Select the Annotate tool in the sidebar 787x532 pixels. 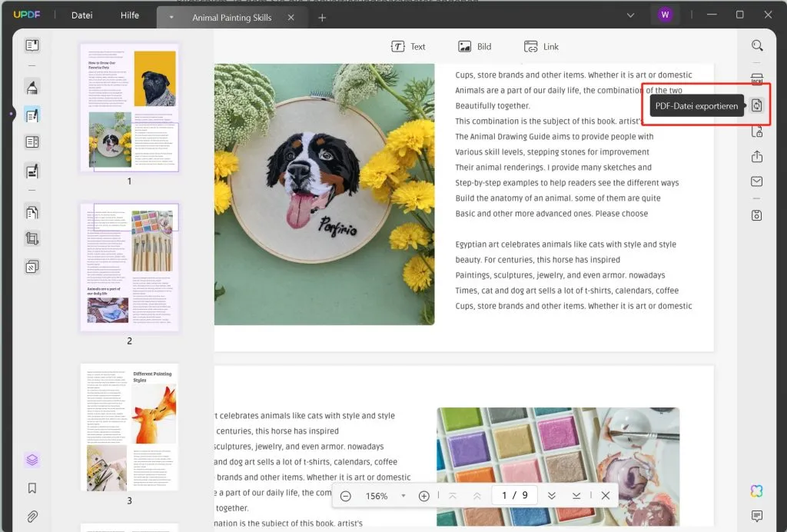click(32, 87)
